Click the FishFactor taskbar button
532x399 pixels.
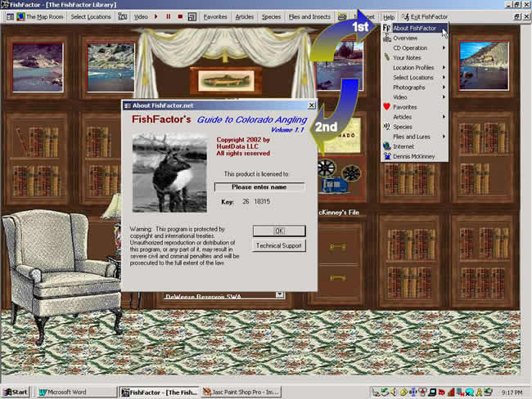point(159,392)
